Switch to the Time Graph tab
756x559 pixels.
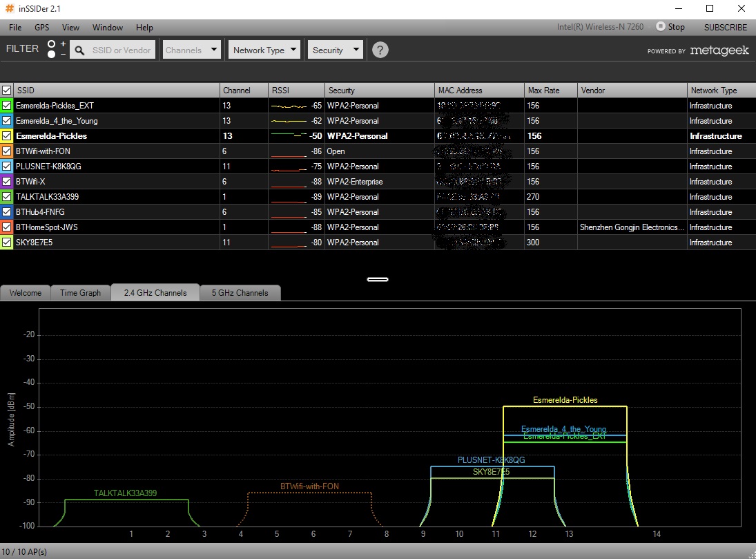pyautogui.click(x=80, y=293)
